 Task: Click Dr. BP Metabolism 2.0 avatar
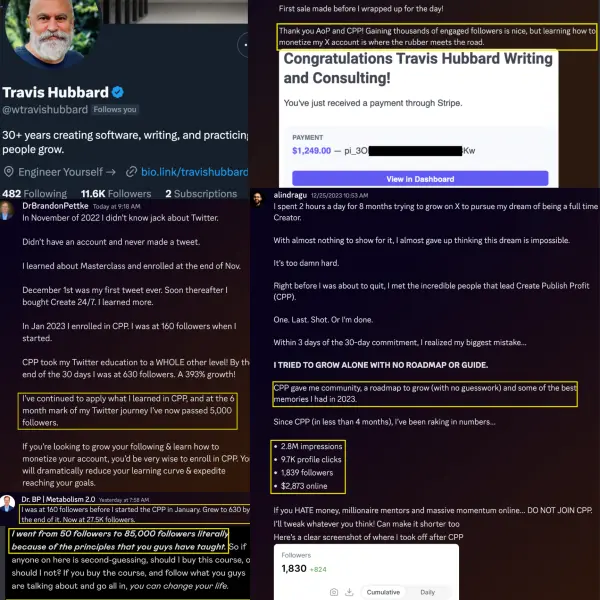(7, 503)
